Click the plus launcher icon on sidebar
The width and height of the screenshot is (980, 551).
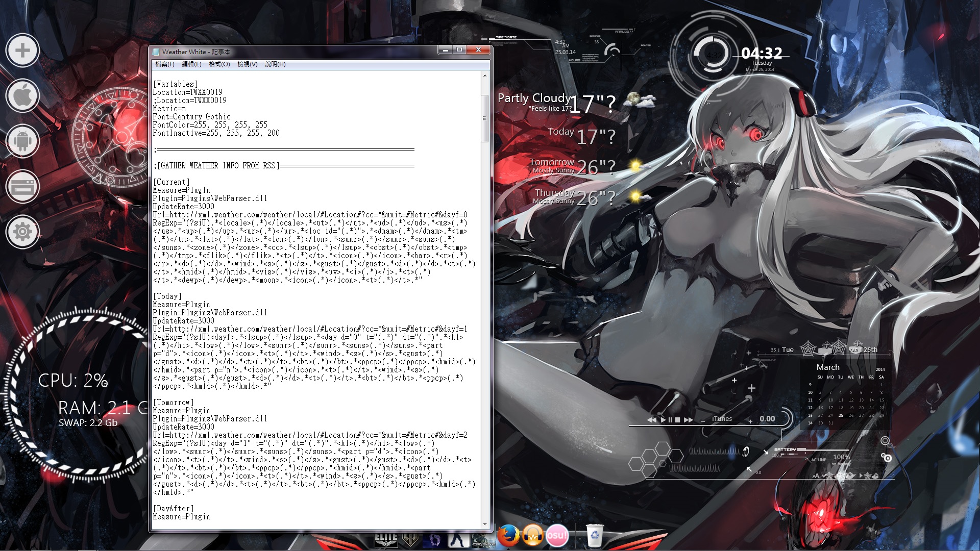click(22, 51)
